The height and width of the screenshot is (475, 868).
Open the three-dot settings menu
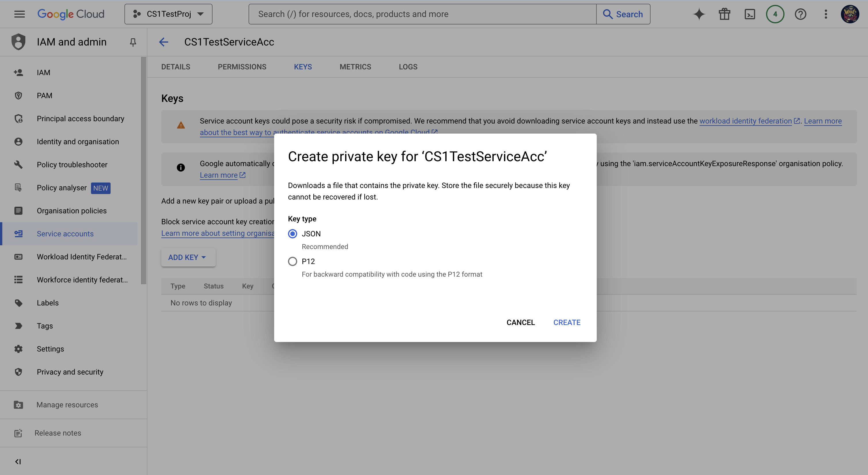(x=826, y=14)
